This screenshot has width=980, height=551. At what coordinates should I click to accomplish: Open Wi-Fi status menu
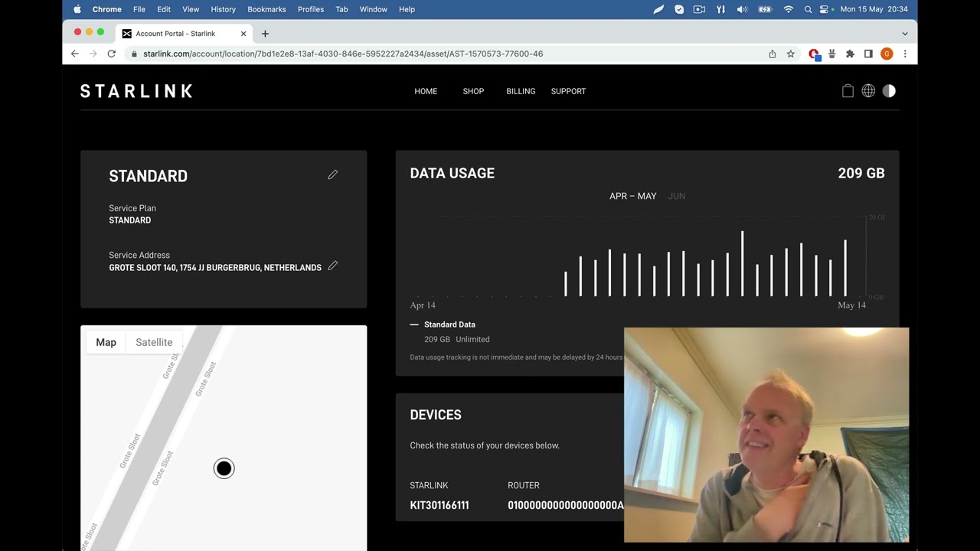pos(789,9)
